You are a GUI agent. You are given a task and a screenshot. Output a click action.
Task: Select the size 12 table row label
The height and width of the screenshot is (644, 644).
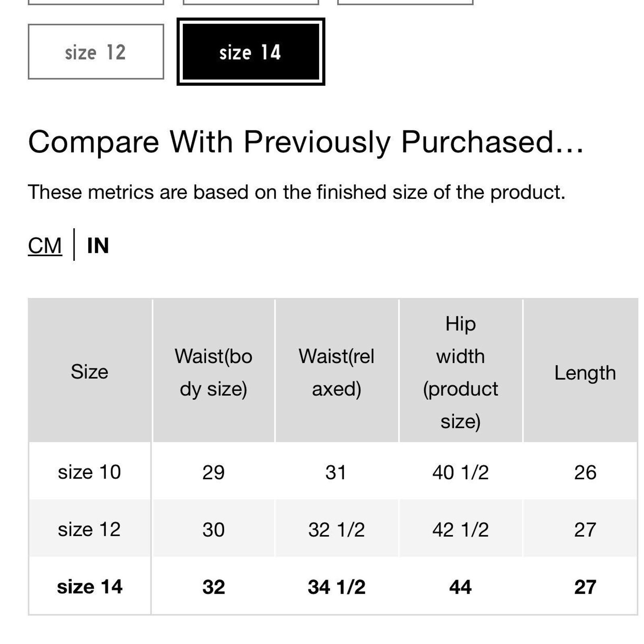[89, 529]
